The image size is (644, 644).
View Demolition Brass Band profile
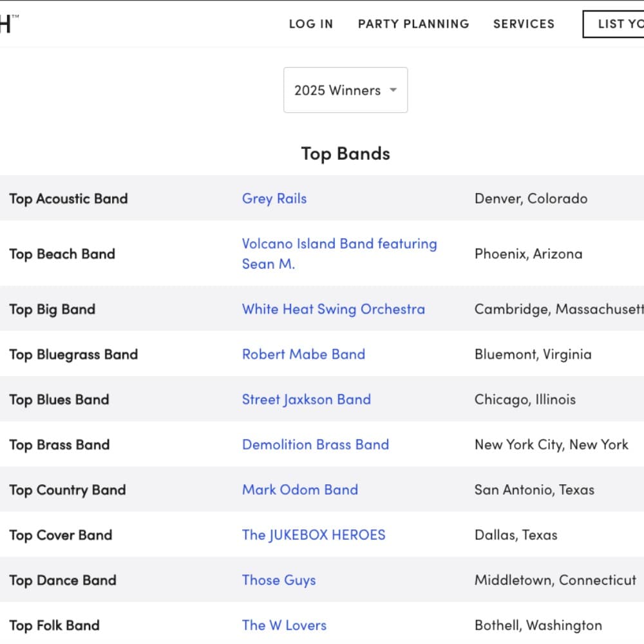tap(315, 444)
